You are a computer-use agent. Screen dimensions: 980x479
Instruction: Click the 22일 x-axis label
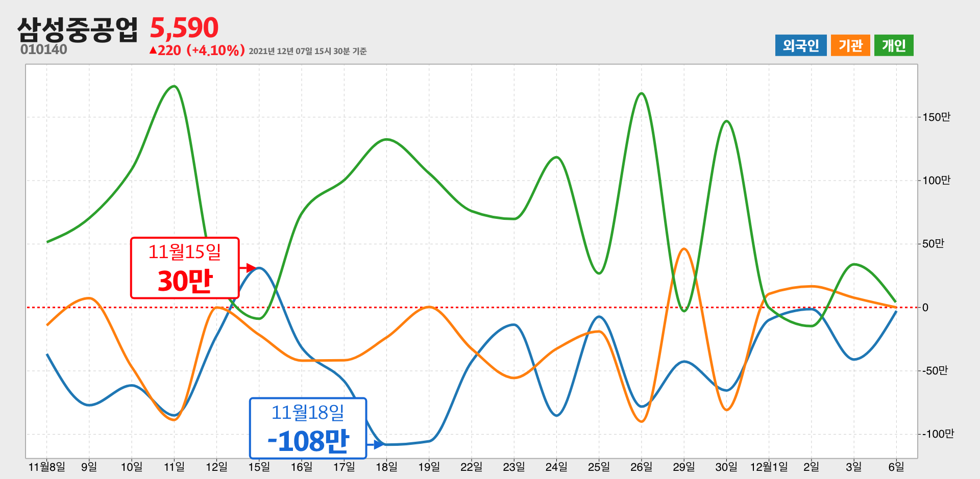point(472,467)
